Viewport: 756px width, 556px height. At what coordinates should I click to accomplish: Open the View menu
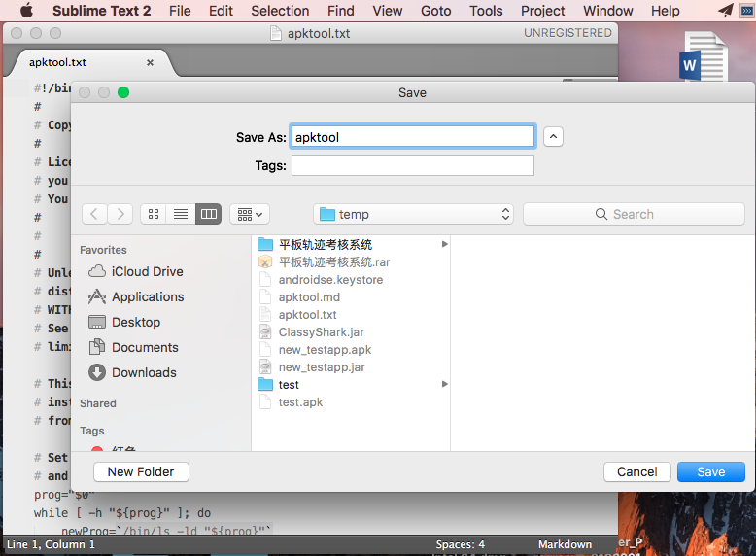(387, 11)
